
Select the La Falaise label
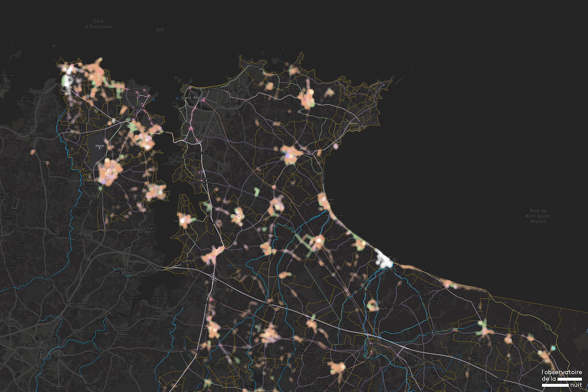coord(131,297)
